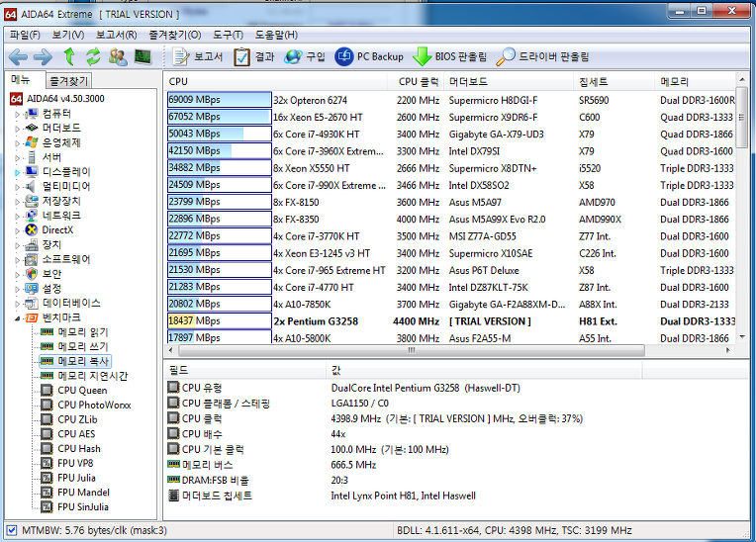Switch to the 즐겨찾기 tab
756x542 pixels.
[68, 81]
